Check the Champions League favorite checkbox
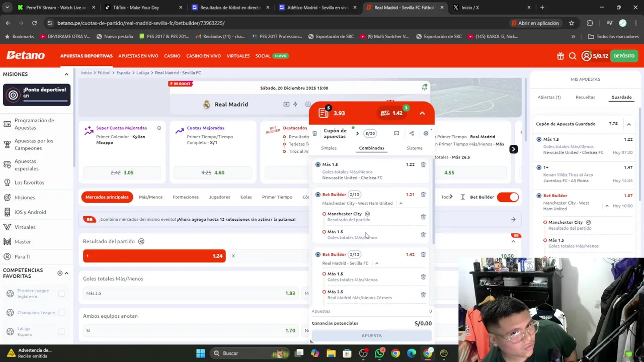Image resolution: width=644 pixels, height=362 pixels. click(x=61, y=313)
